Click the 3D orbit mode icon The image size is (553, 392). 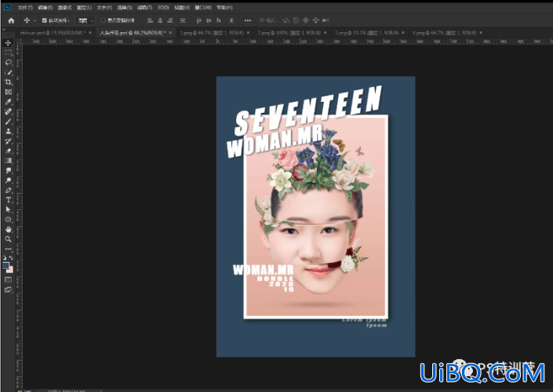pos(286,20)
